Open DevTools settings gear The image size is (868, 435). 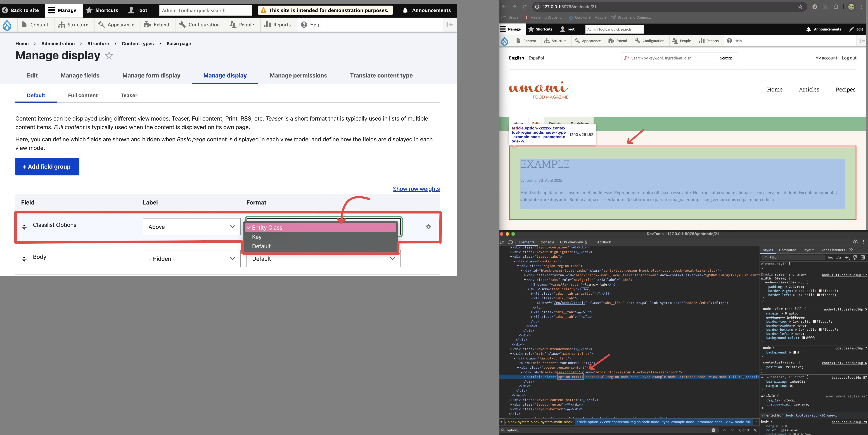855,242
